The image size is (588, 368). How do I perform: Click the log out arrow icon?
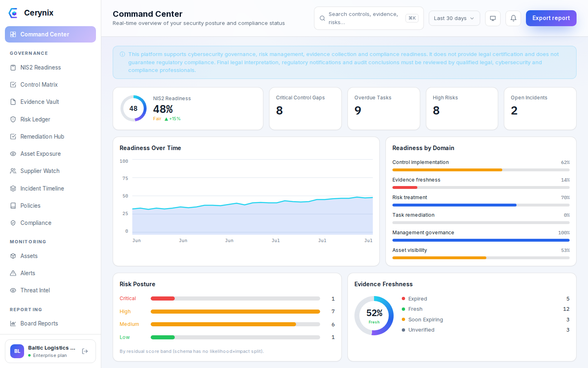85,351
